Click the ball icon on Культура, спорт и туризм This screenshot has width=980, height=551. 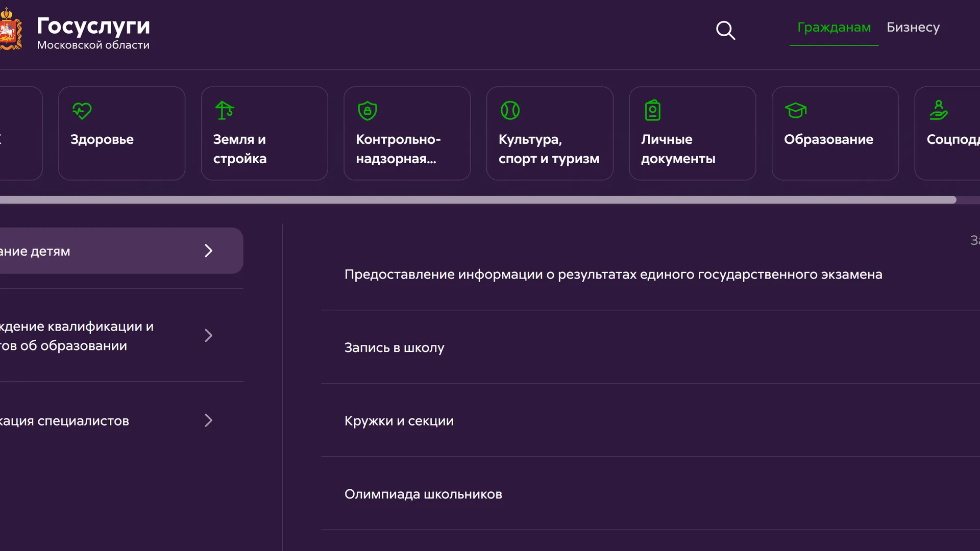click(510, 110)
